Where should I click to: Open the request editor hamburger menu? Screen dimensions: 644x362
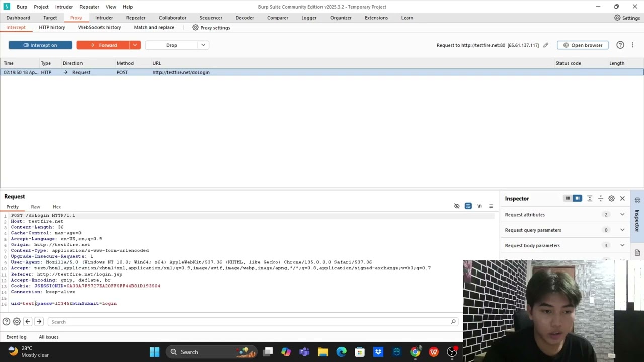491,206
